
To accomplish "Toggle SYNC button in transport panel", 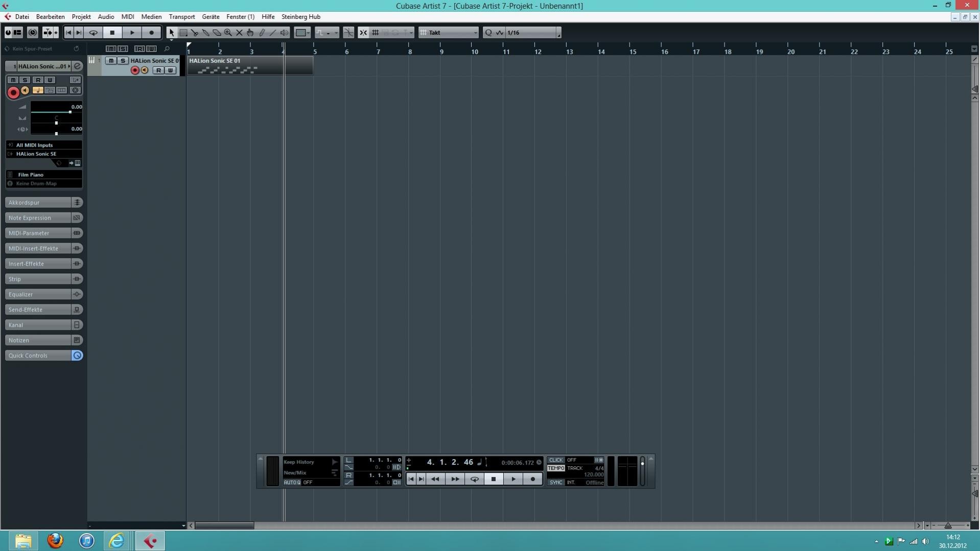I will (x=556, y=482).
